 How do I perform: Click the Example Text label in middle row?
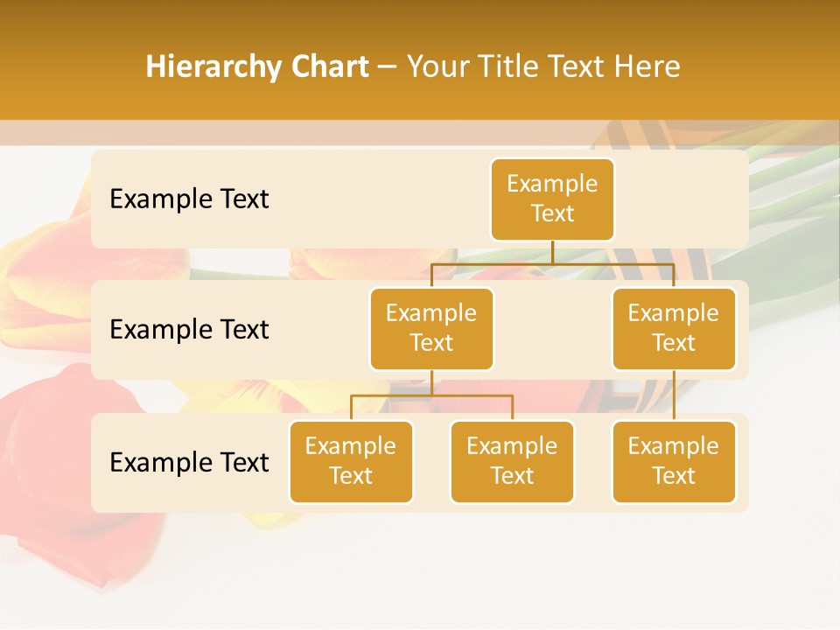click(188, 329)
